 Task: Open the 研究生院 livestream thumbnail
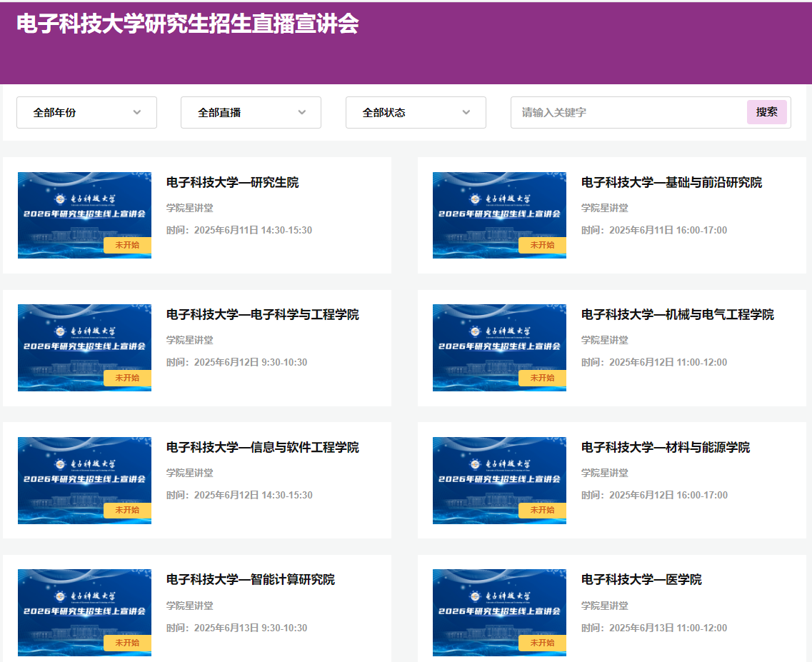tap(84, 215)
